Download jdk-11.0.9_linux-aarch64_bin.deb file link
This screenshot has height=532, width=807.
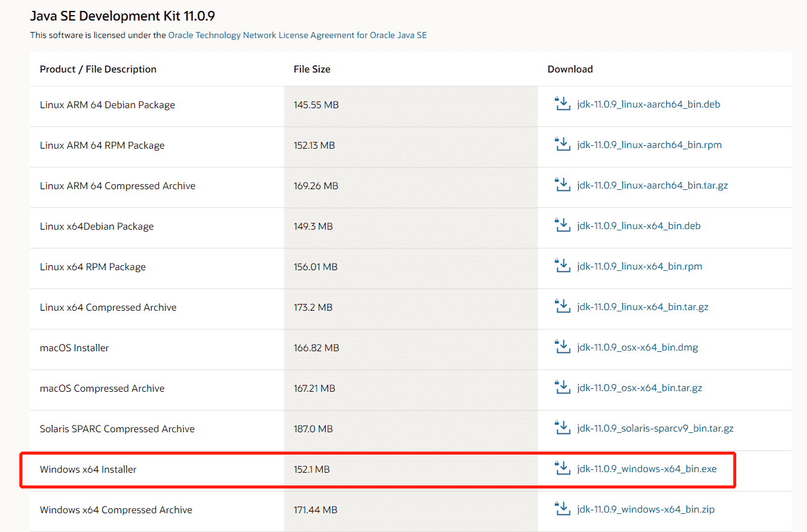click(x=648, y=105)
